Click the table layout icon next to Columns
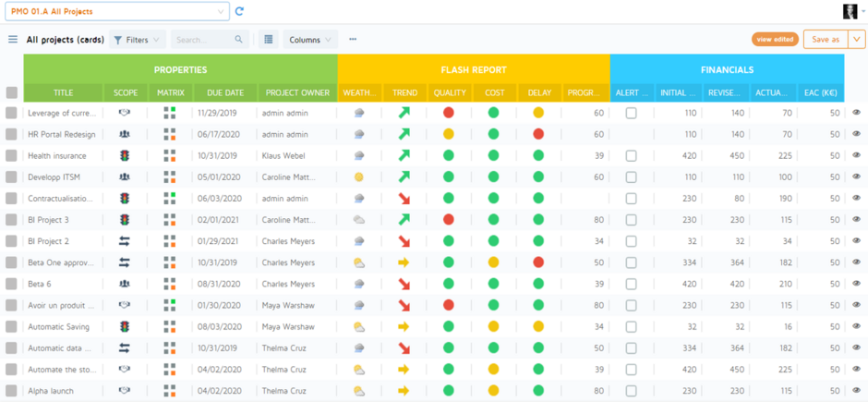Viewport: 868px width, 402px height. 268,40
